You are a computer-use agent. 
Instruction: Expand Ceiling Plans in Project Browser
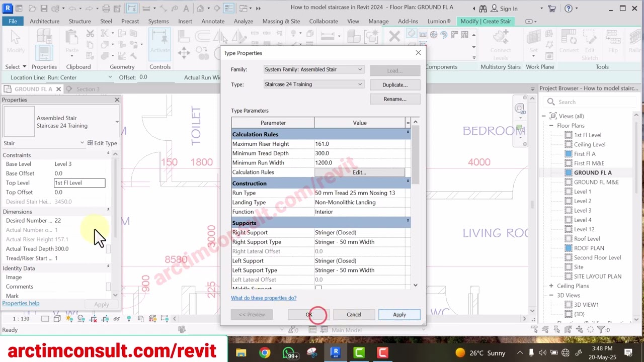point(551,286)
